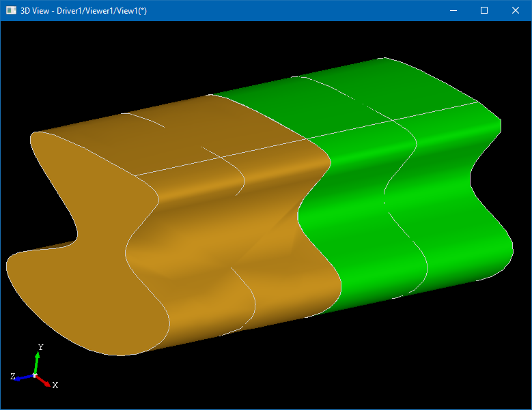
Task: Click the axis triad origin point
Action: click(x=35, y=375)
